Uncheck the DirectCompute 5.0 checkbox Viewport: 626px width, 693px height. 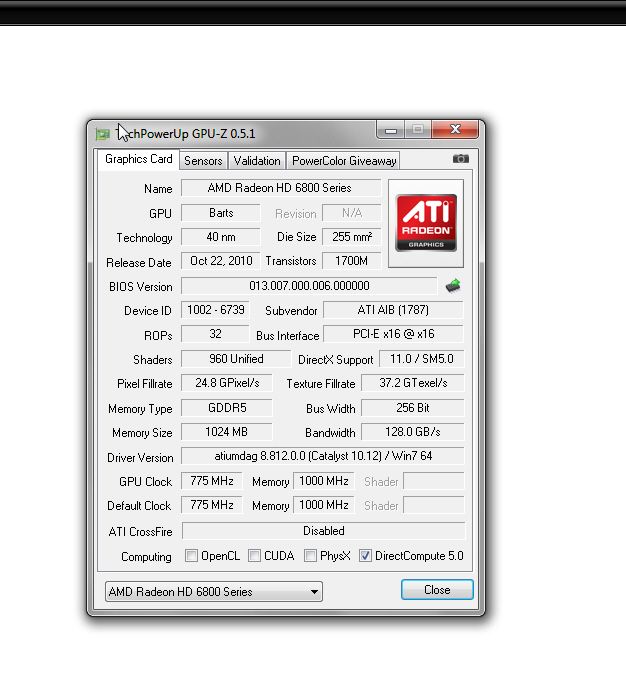click(365, 556)
